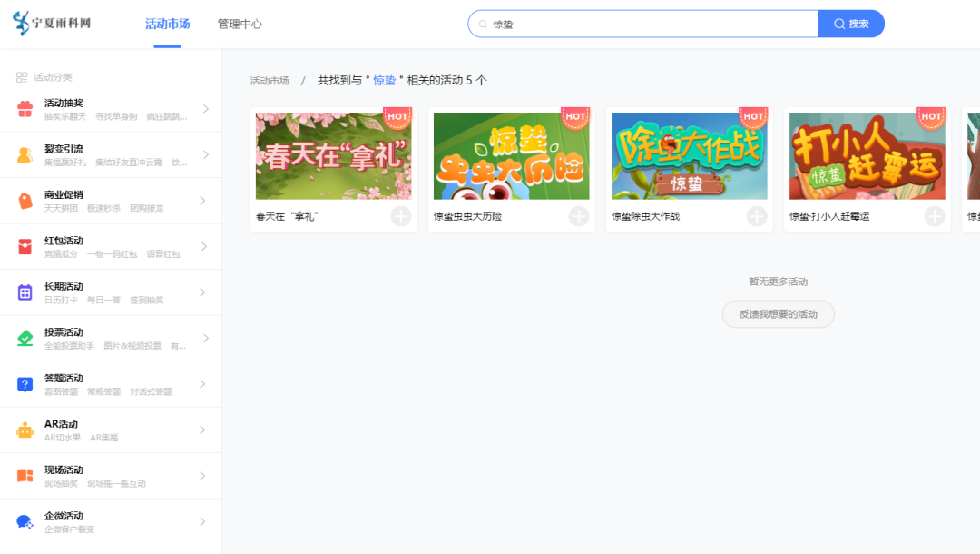Click the plus icon on 惊蛰虫虫大历险 card

tap(579, 216)
